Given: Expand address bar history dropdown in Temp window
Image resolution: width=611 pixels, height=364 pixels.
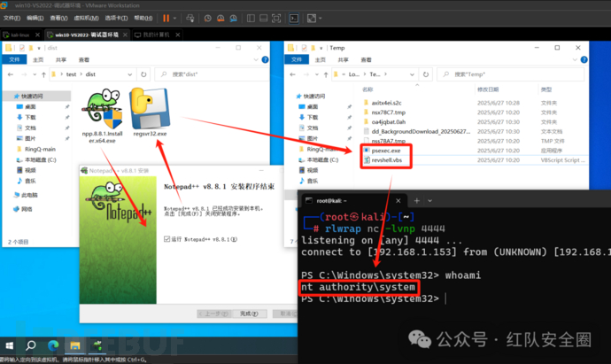Looking at the screenshot, I should tap(412, 74).
